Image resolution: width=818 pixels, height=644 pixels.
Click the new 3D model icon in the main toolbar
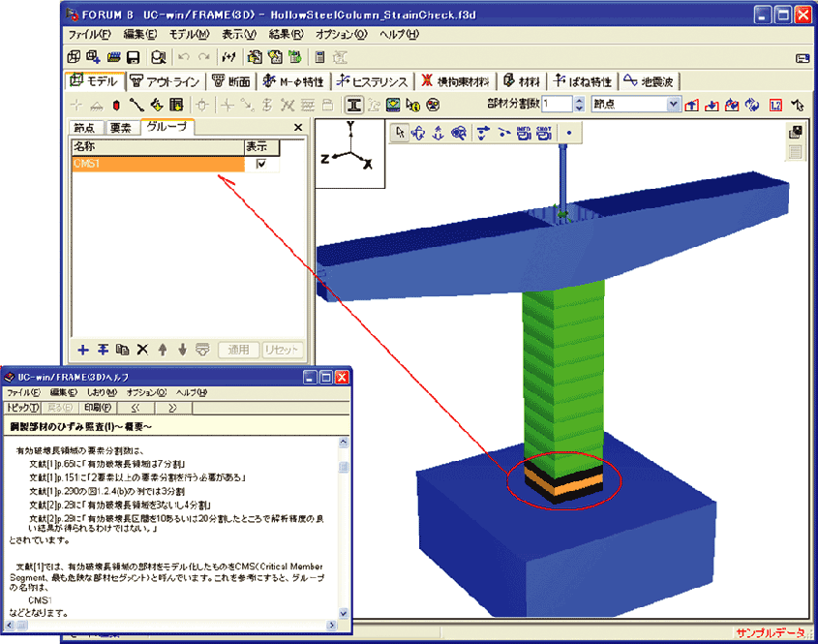point(75,57)
